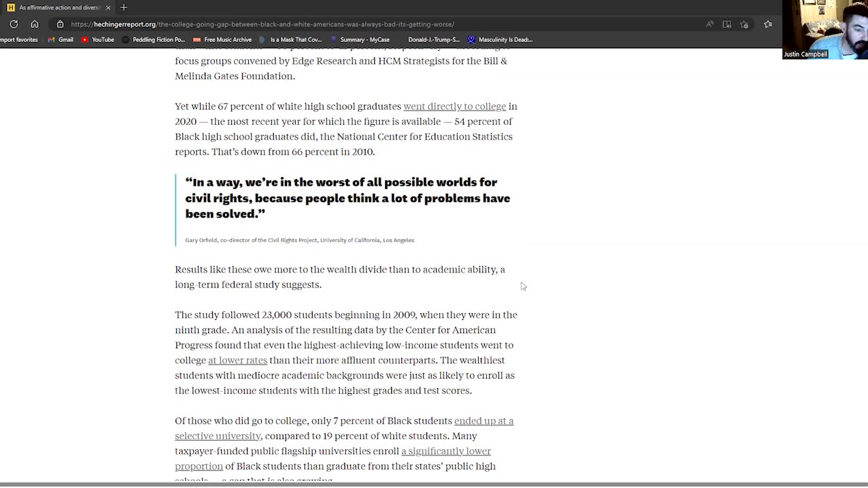Click the address bar URL field
868x488 pixels.
pyautogui.click(x=262, y=24)
